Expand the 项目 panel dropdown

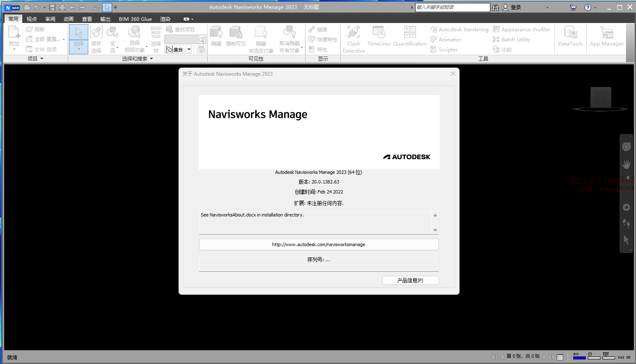[35, 59]
